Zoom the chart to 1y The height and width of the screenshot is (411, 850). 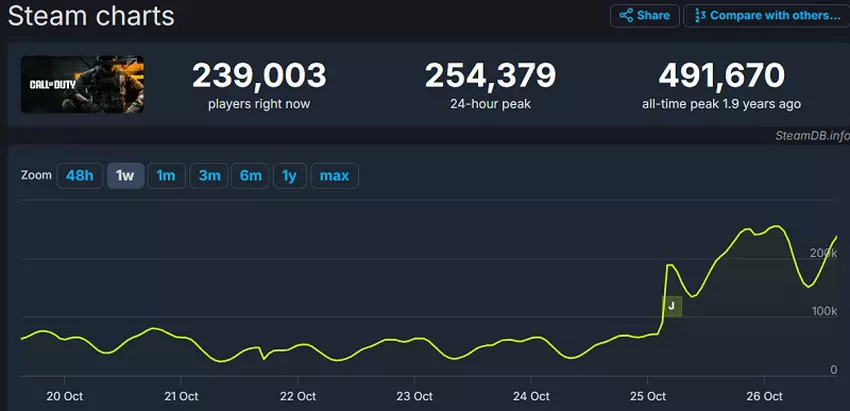[x=289, y=176]
